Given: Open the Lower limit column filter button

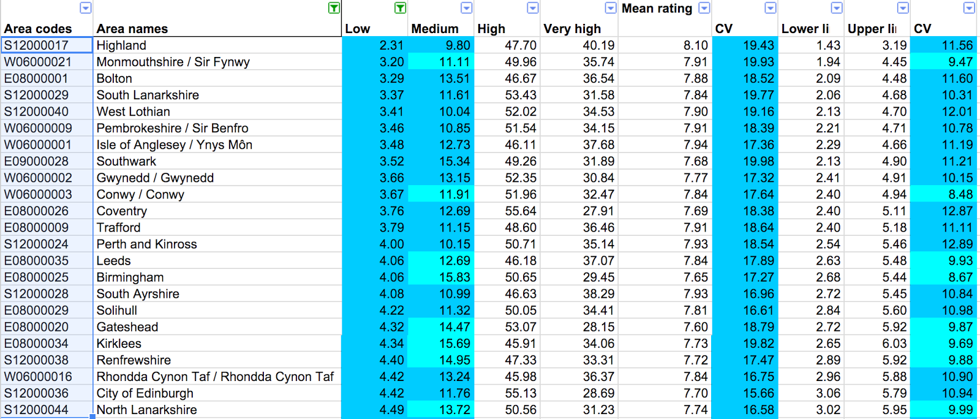Looking at the screenshot, I should click(837, 8).
